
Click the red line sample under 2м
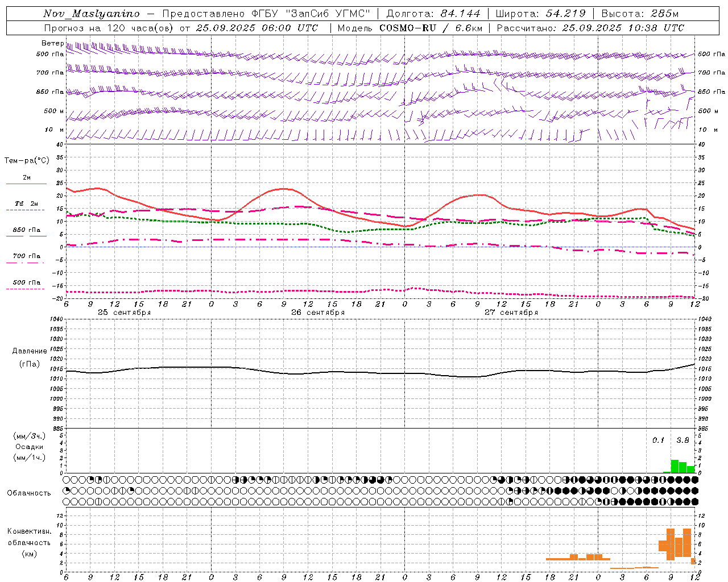tap(26, 184)
